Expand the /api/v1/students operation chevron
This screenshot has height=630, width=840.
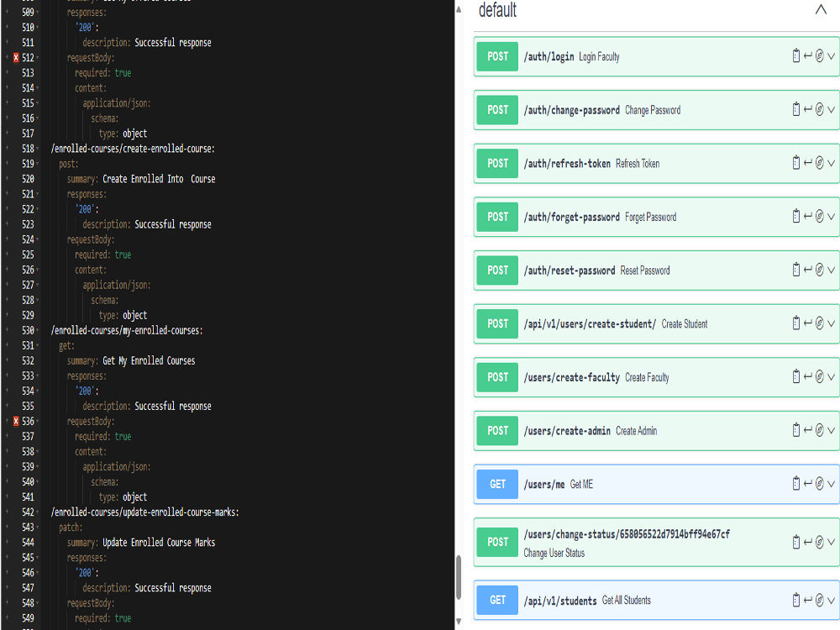coord(831,600)
